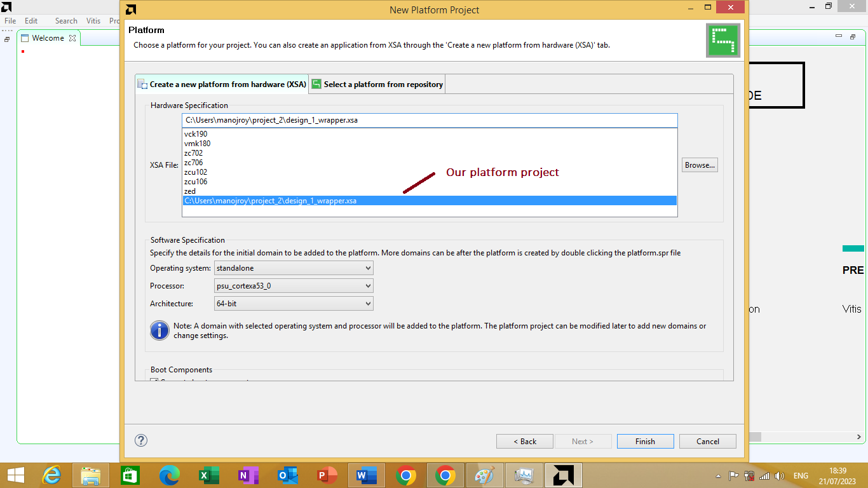This screenshot has width=868, height=488.
Task: Select vck190 from the XSA list
Action: 430,134
